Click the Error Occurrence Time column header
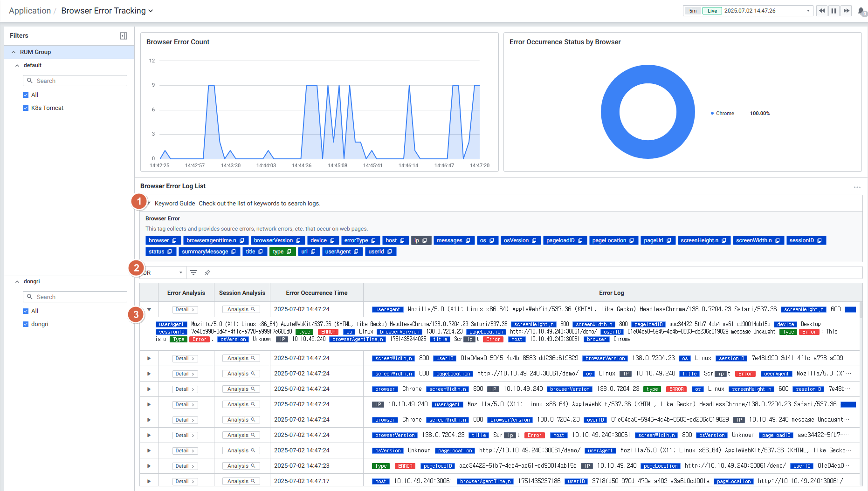Viewport: 868px width, 491px height. click(x=317, y=293)
